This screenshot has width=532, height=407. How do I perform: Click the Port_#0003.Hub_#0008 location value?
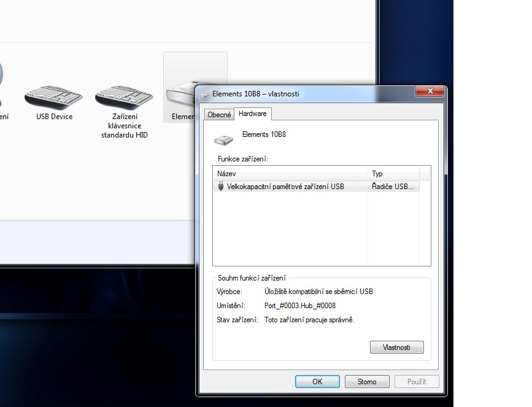click(x=300, y=306)
